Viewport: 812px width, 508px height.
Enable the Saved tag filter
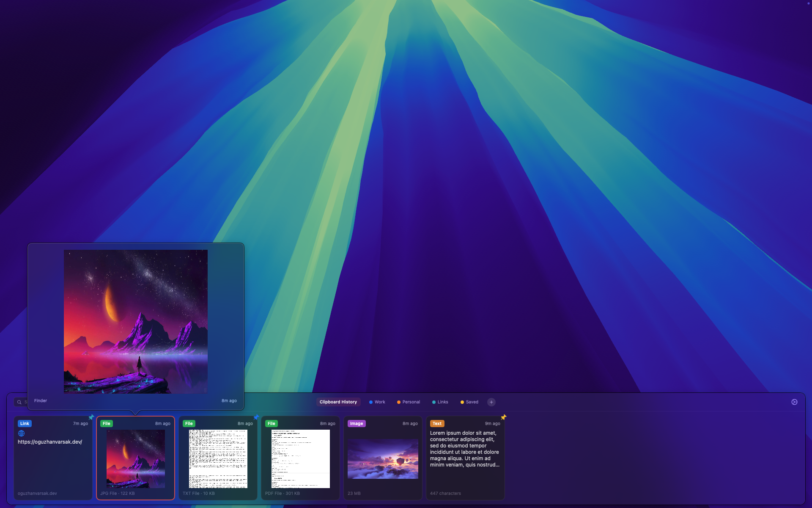[469, 402]
